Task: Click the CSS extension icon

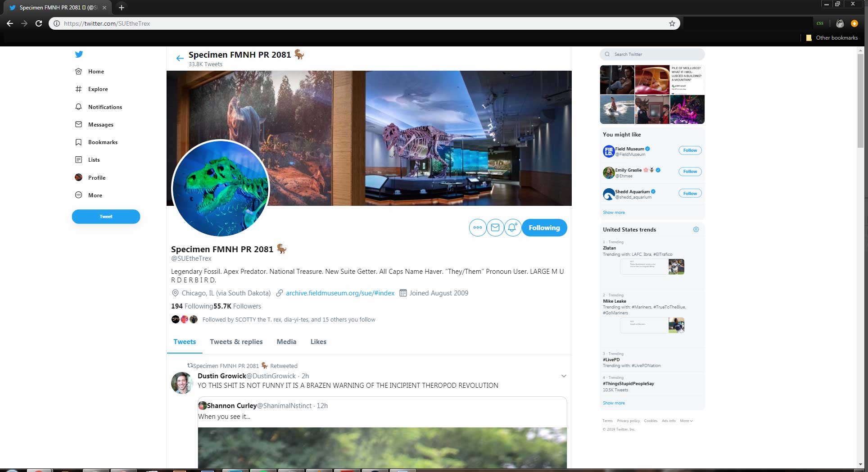Action: [x=820, y=23]
